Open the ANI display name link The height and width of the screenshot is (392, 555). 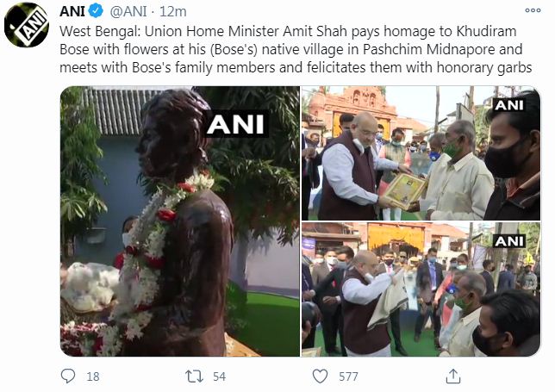pos(72,11)
